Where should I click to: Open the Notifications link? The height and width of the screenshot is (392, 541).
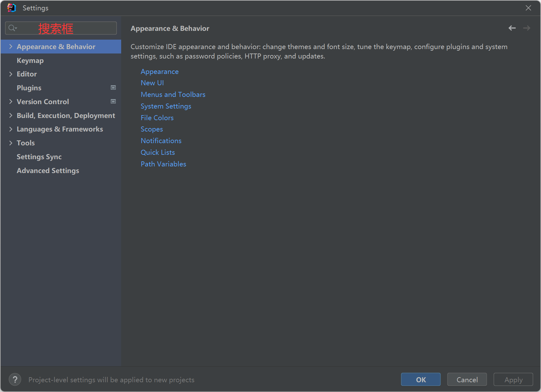[x=161, y=141]
